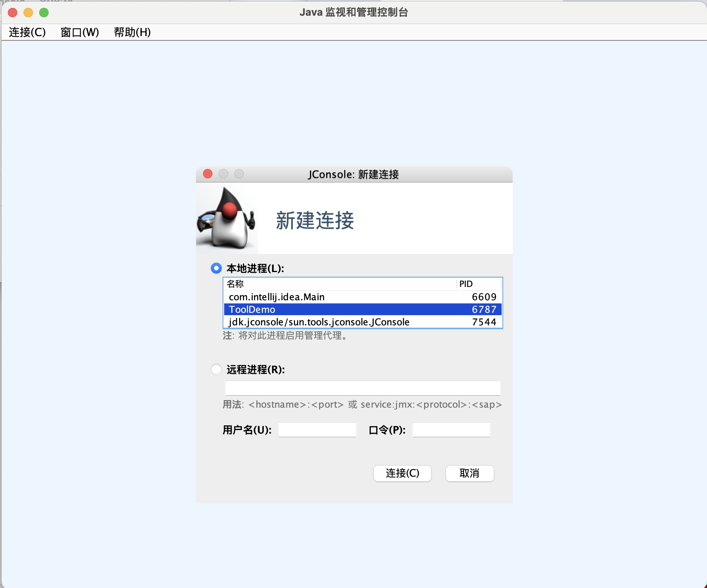Maximize the main Java console window
Screen dimensions: 707x588
[44, 13]
